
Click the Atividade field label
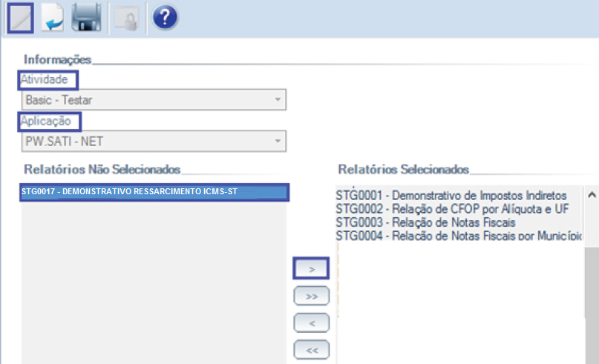pyautogui.click(x=49, y=79)
